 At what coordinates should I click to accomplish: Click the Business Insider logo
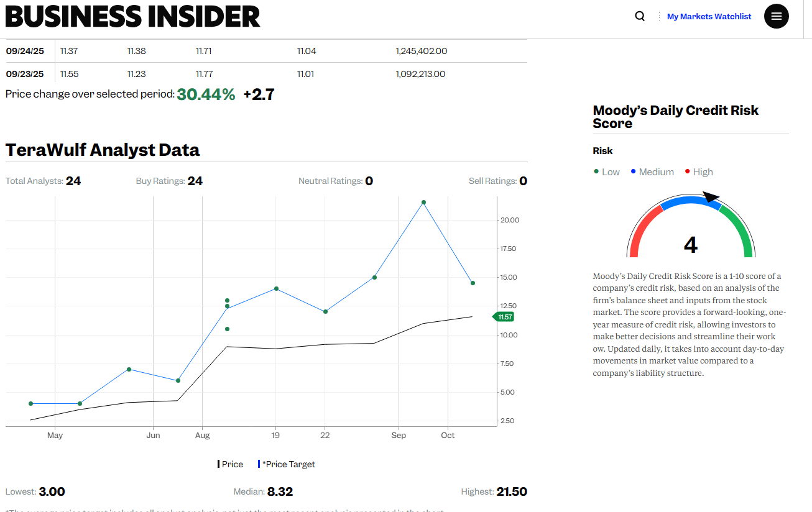coord(132,16)
